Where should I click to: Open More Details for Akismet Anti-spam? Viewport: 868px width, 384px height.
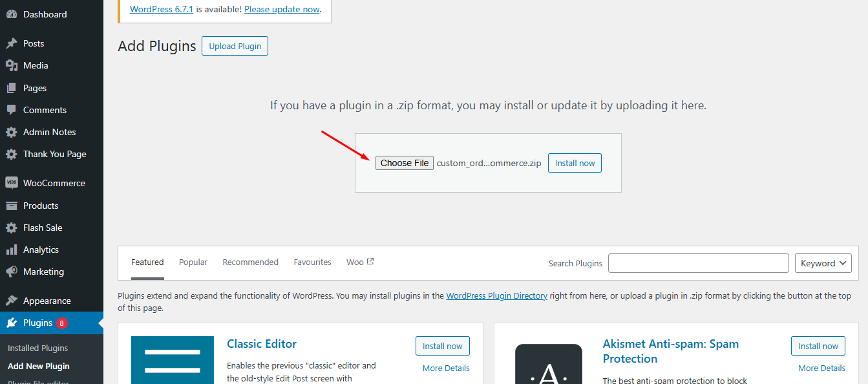821,368
